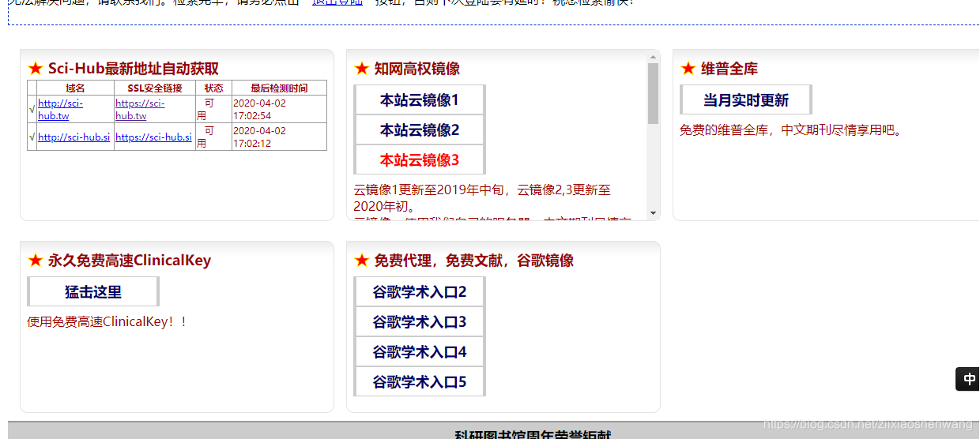Click the footer heading 科研图书馆周年荣誉钜献
Screen dimensions: 980x439
[533, 434]
